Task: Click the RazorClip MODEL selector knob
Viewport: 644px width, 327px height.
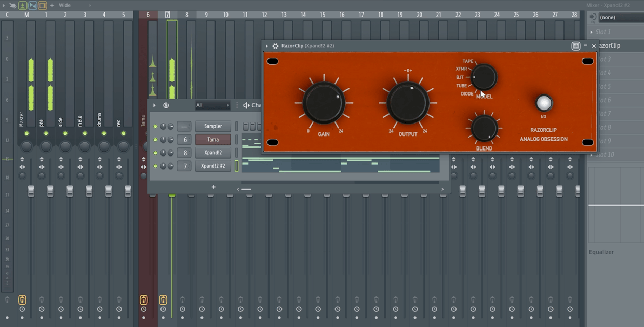Action: [x=484, y=77]
